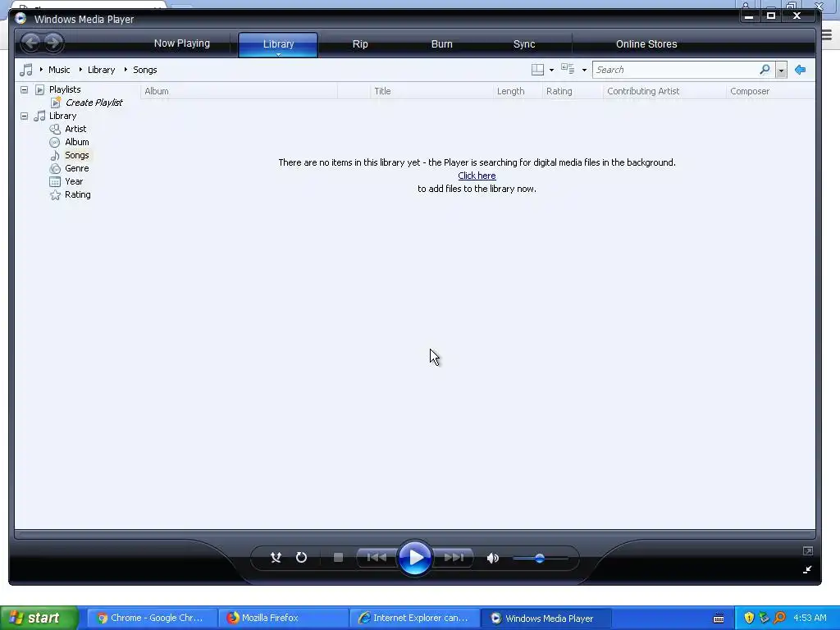Mute the volume speaker icon
The image size is (840, 630).
coord(493,558)
